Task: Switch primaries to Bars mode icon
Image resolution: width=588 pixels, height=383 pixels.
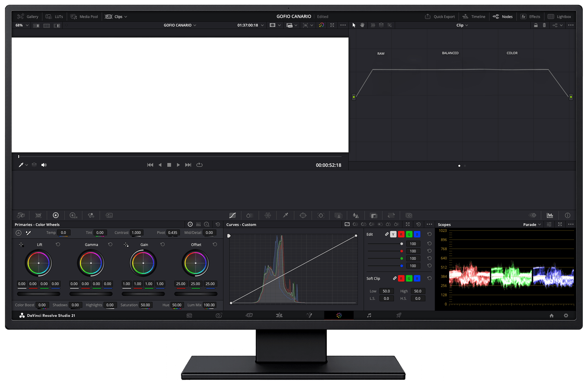Action: (x=198, y=224)
